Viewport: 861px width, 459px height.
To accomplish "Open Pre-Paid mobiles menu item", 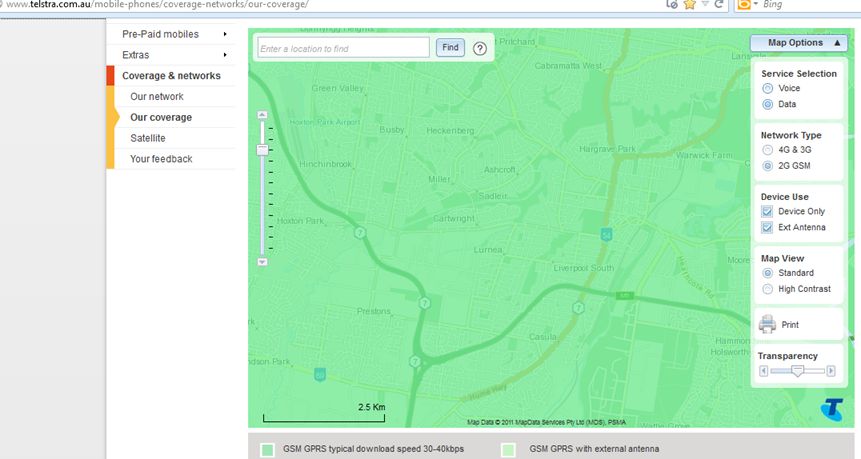I will [160, 34].
